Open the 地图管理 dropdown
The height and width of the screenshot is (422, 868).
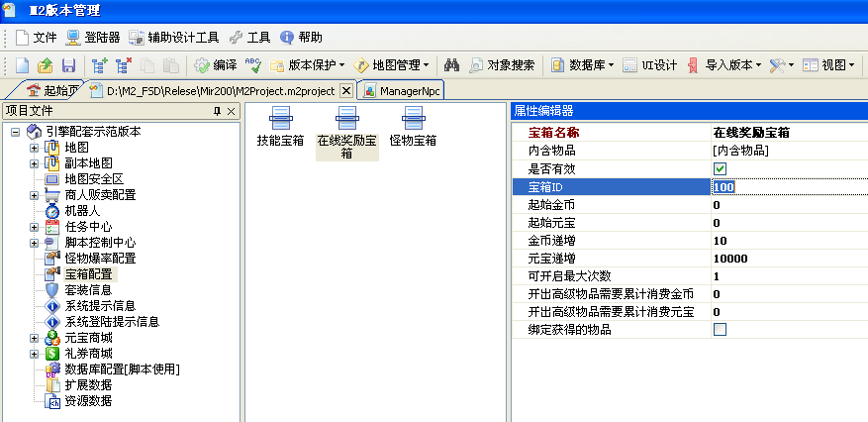(391, 65)
